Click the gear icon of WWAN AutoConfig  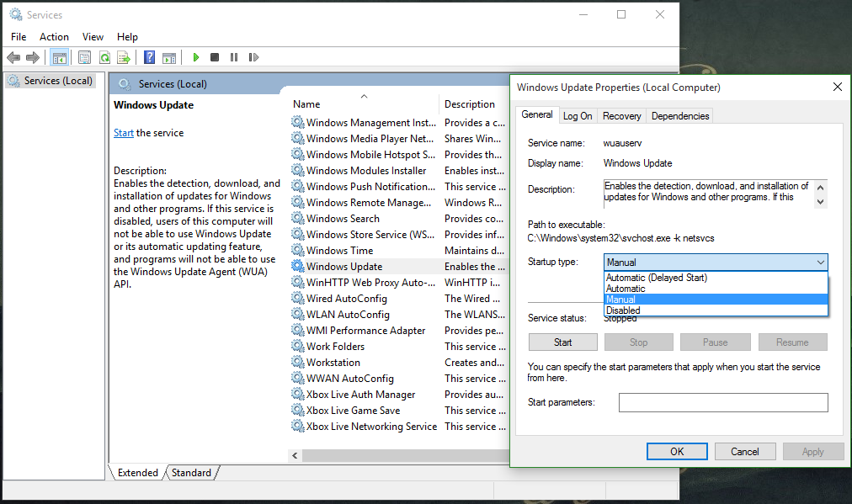point(298,378)
